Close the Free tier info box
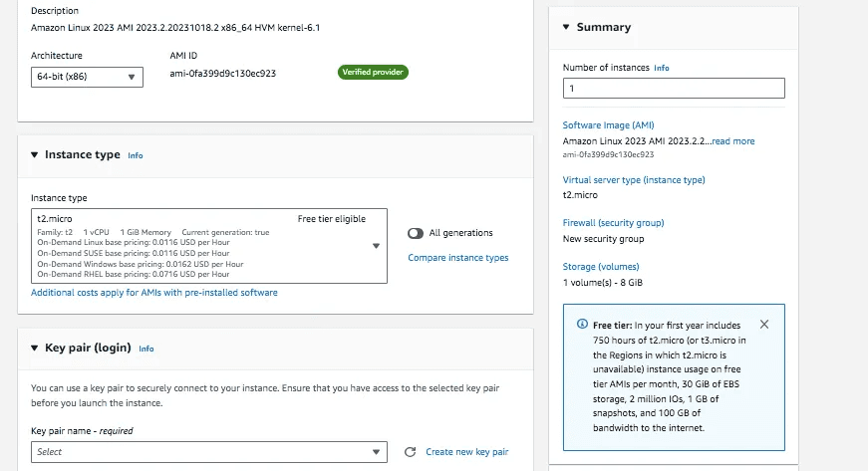 764,325
